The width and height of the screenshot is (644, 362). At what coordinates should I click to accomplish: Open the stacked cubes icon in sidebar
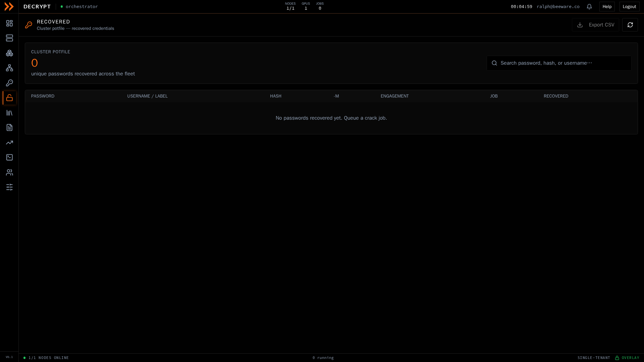click(x=9, y=53)
